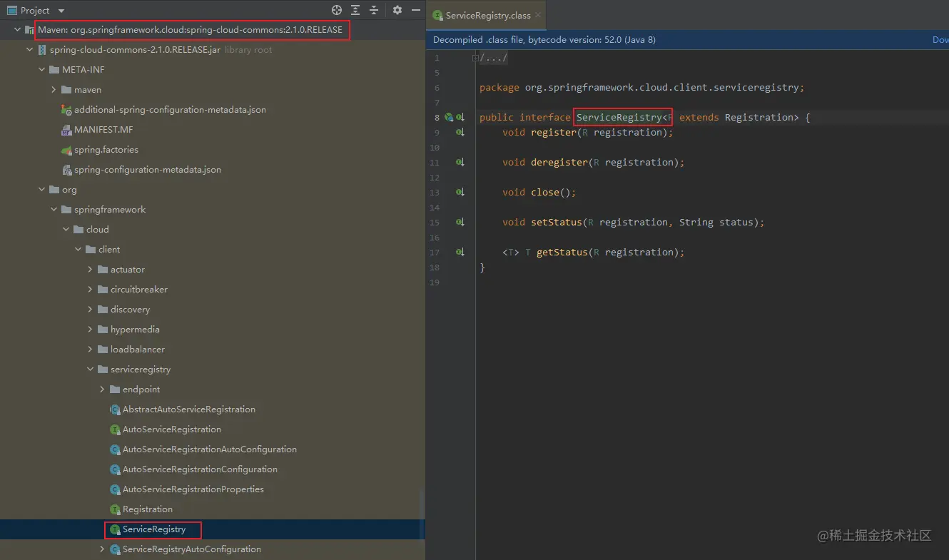The image size is (949, 560).
Task: Click the maven folder icon
Action: click(67, 90)
